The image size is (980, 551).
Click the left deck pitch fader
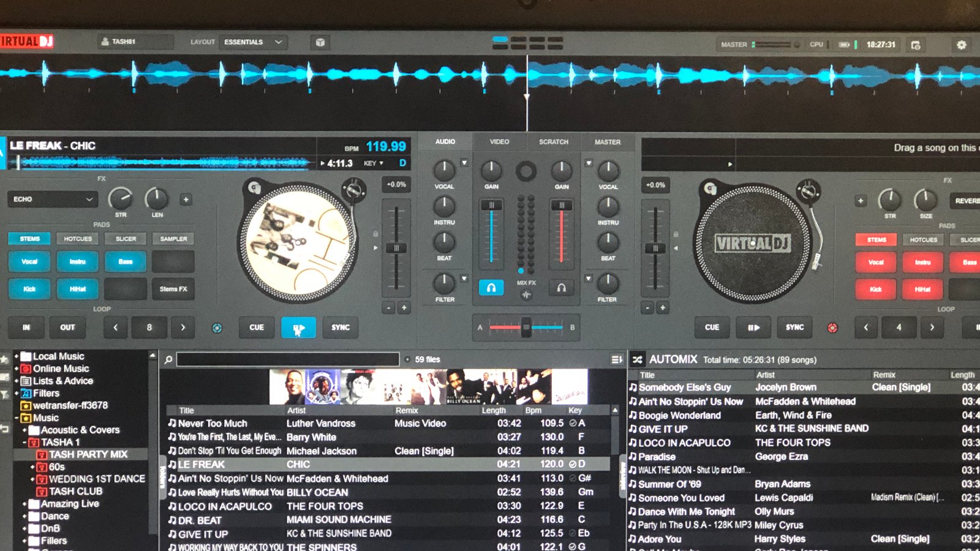(x=396, y=248)
